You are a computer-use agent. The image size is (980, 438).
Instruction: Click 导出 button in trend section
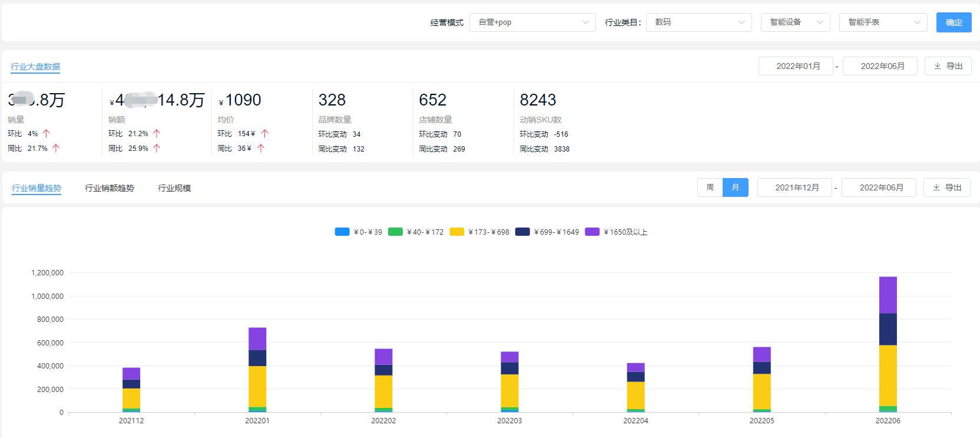(x=947, y=187)
